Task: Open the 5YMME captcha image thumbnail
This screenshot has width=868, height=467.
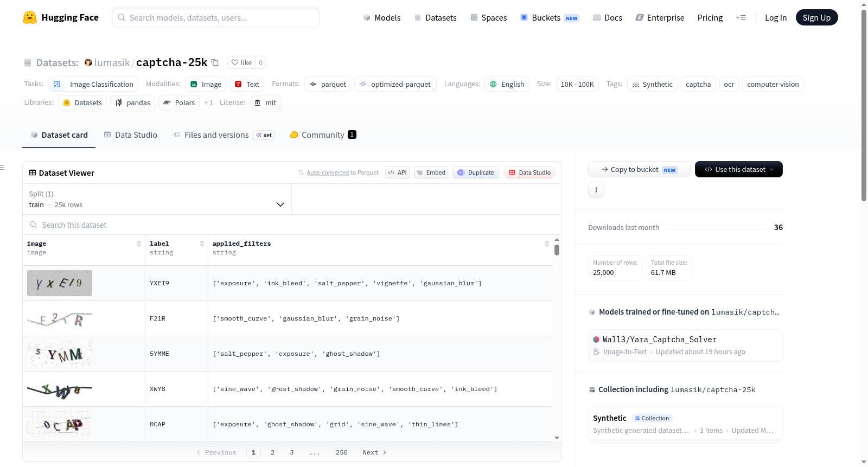Action: click(60, 354)
